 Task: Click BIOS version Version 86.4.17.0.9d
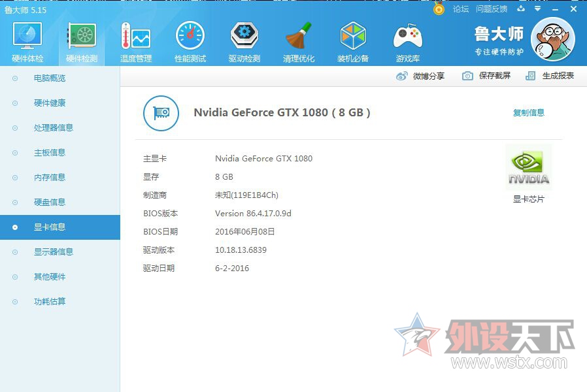point(253,213)
